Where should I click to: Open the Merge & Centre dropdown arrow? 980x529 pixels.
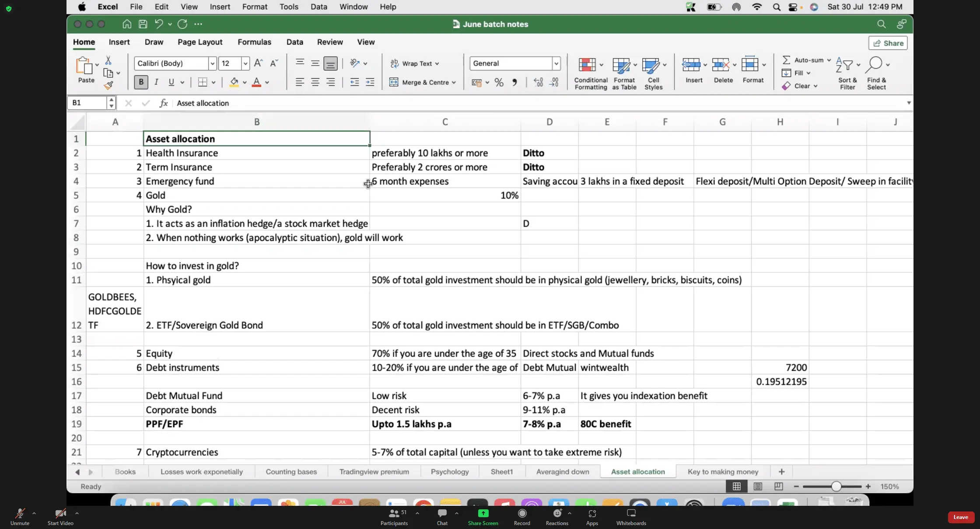click(454, 83)
